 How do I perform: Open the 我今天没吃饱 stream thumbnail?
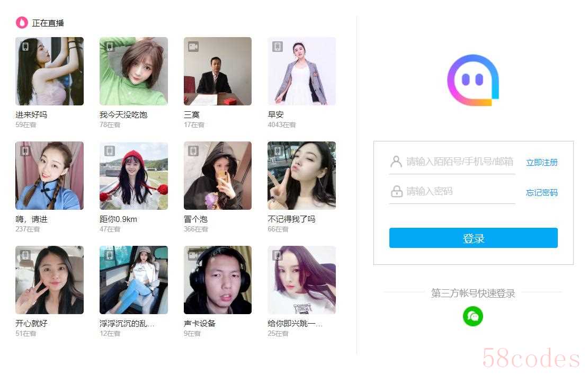coord(133,71)
